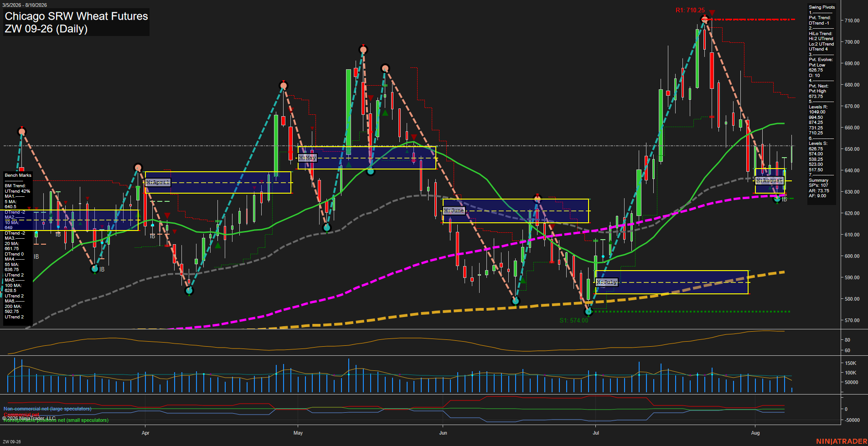
Task: Click the 731.25 resistance level
Action: [x=816, y=128]
